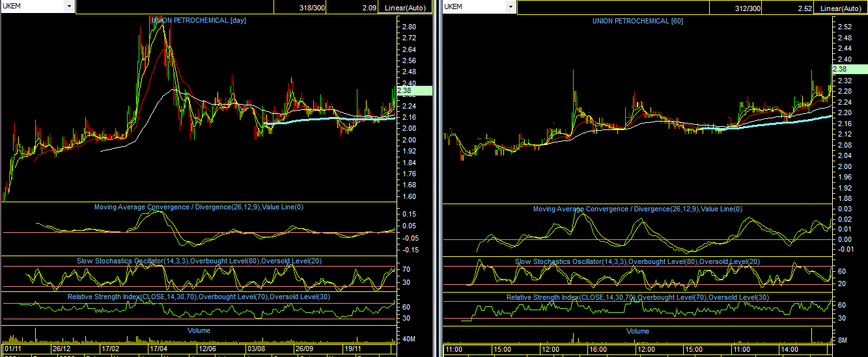
Task: Click the 318/300 bar count in the daily chart
Action: pyautogui.click(x=313, y=8)
